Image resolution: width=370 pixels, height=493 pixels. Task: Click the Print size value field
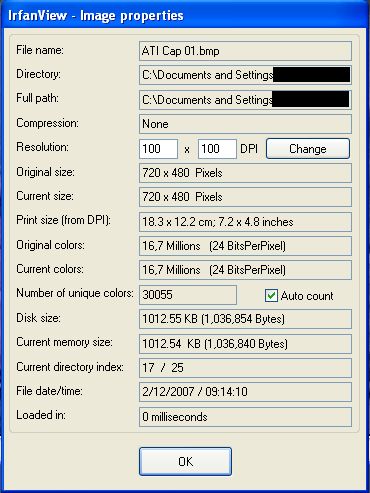(x=245, y=222)
